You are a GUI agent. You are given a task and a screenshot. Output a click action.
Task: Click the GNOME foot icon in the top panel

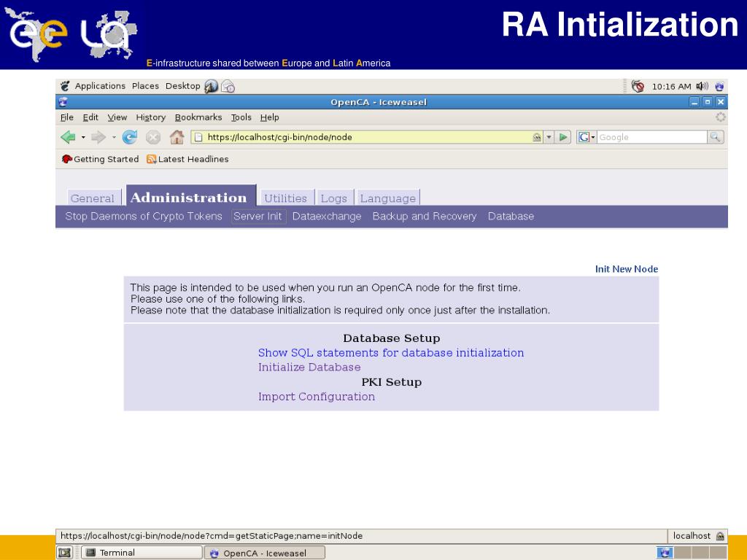pos(65,86)
